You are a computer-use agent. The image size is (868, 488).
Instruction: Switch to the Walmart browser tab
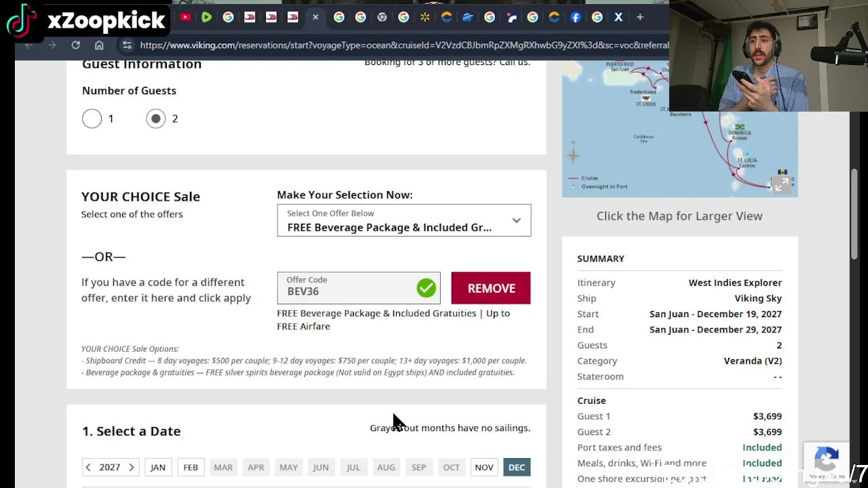[425, 17]
